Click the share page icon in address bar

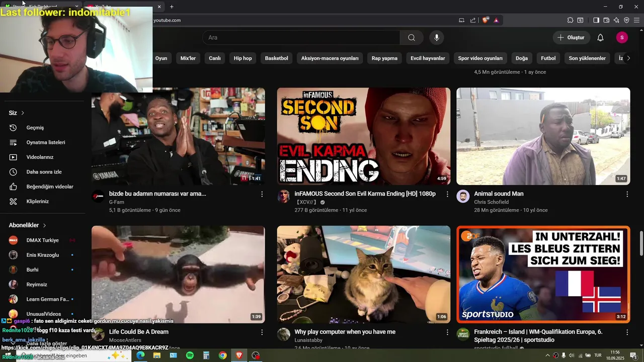click(x=473, y=20)
